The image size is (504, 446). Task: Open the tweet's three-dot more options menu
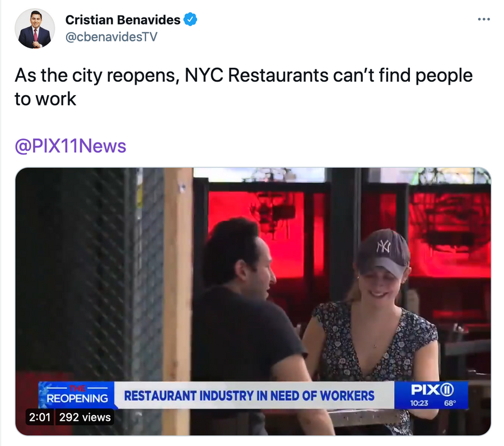[484, 19]
